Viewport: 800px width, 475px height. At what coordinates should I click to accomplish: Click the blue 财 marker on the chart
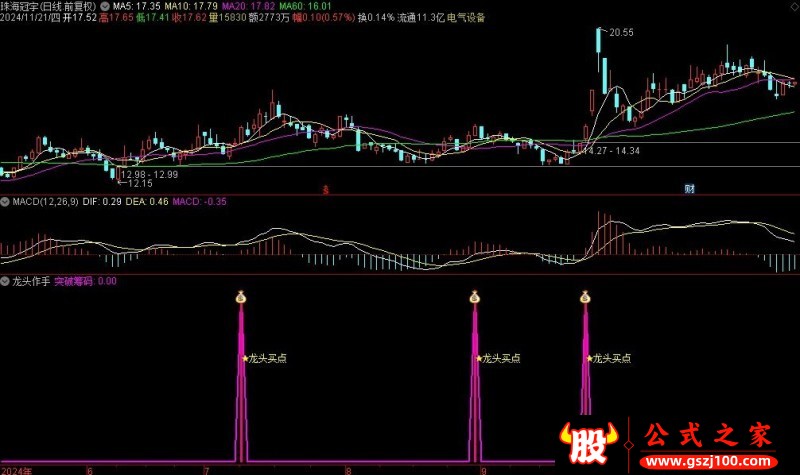[690, 189]
